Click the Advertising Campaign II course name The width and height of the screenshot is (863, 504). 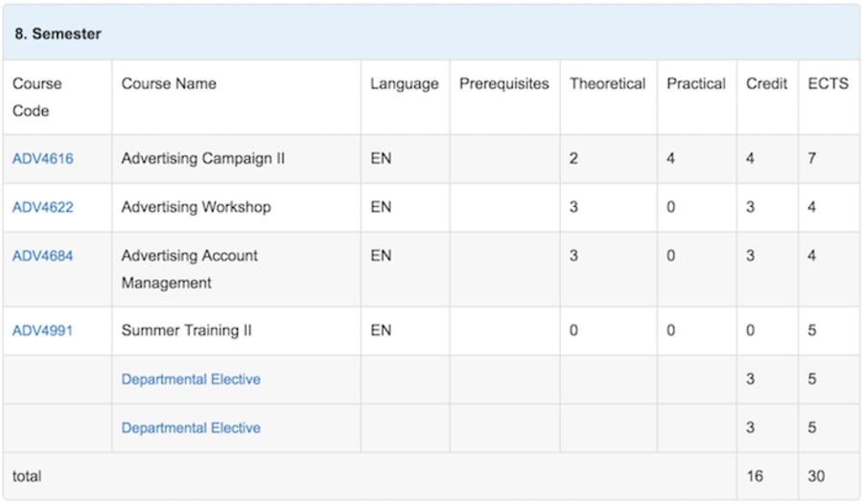[203, 158]
